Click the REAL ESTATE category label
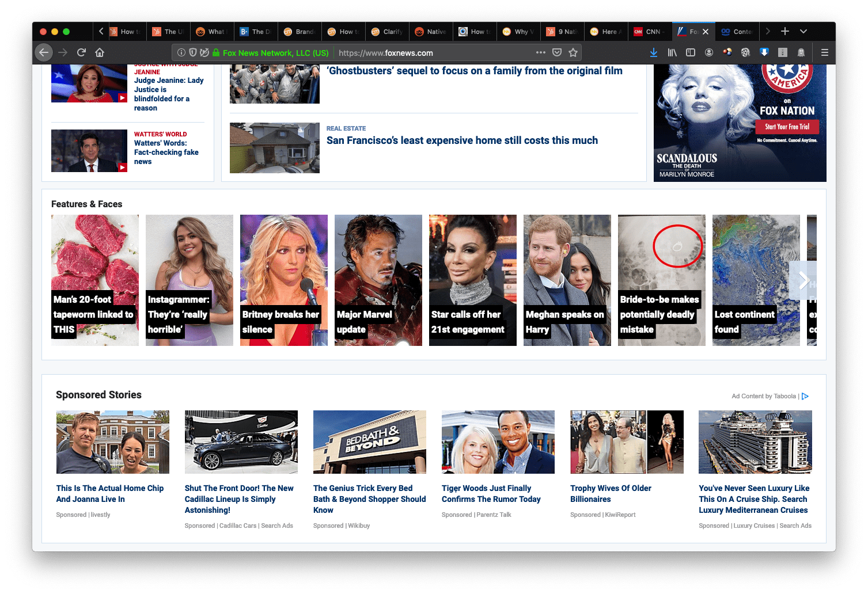The height and width of the screenshot is (594, 868). point(346,128)
